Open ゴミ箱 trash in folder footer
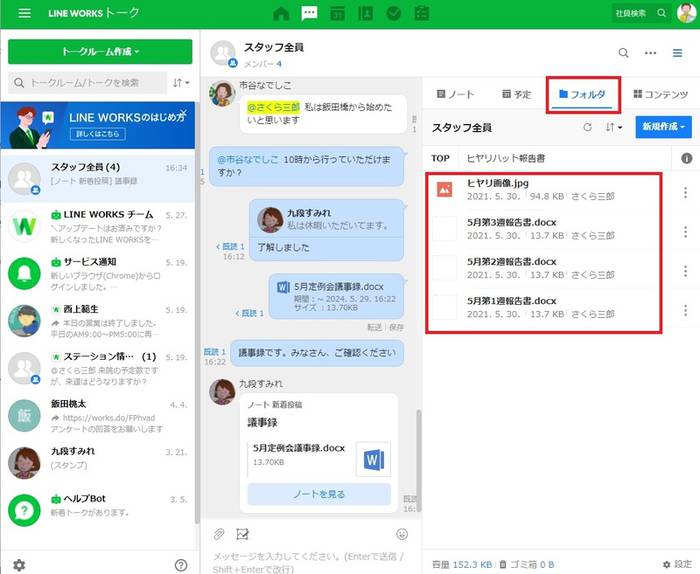Image resolution: width=700 pixels, height=574 pixels. [x=527, y=565]
